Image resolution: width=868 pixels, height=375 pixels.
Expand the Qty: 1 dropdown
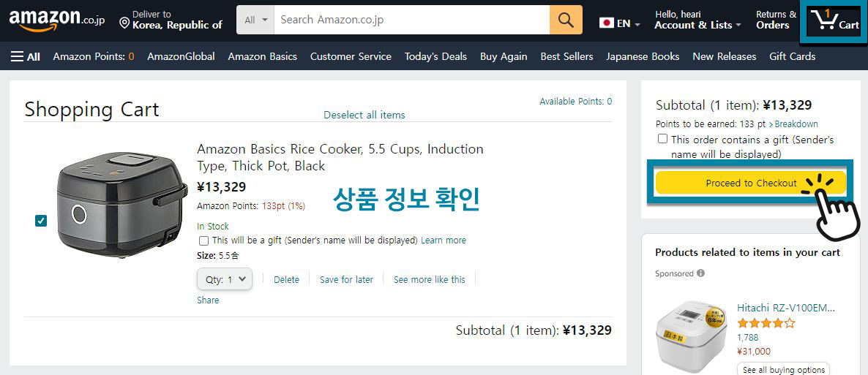tap(225, 279)
